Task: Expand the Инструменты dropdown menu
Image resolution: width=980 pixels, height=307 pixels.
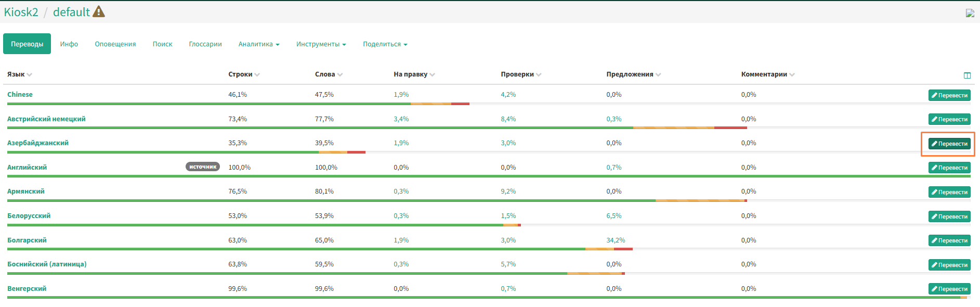Action: coord(321,44)
